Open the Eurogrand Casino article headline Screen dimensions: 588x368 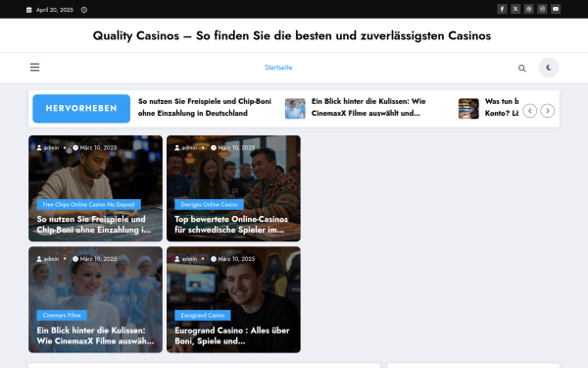click(x=232, y=336)
